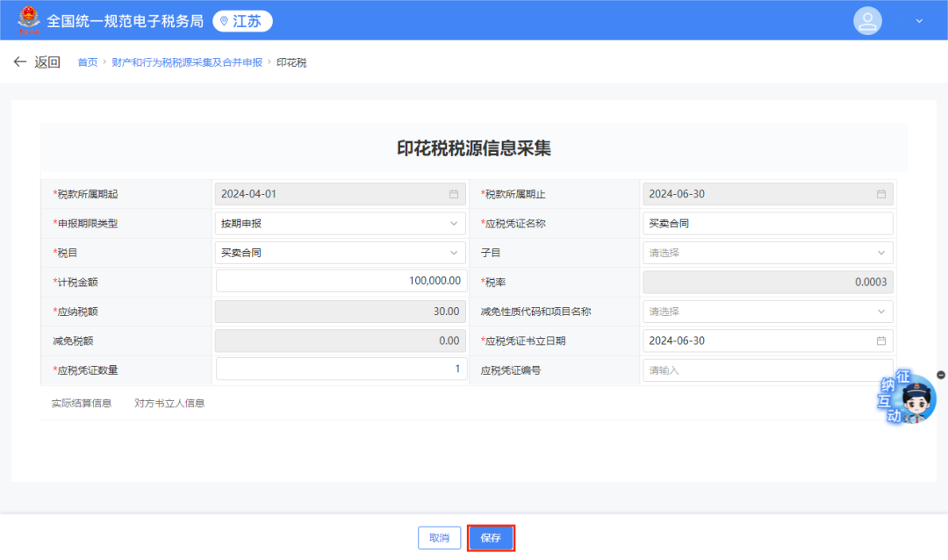Open the 税目 dropdown
Screen dimensions: 948x560
click(455, 252)
